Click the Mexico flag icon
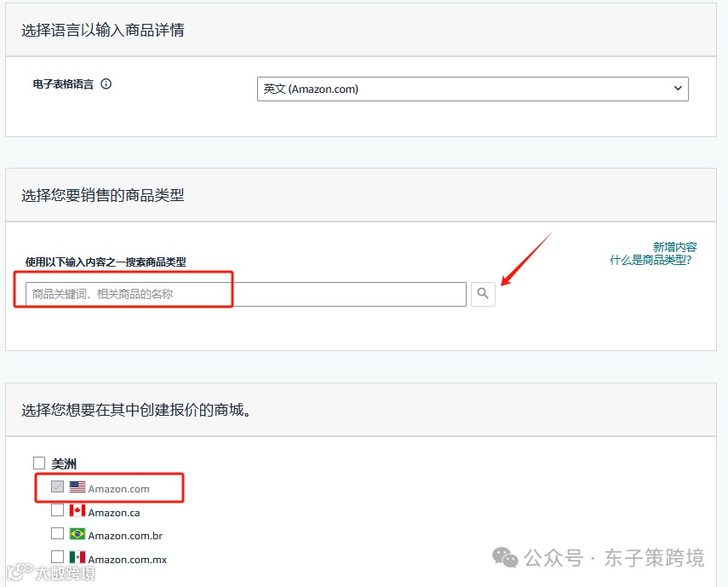The image size is (728, 587). click(x=77, y=557)
